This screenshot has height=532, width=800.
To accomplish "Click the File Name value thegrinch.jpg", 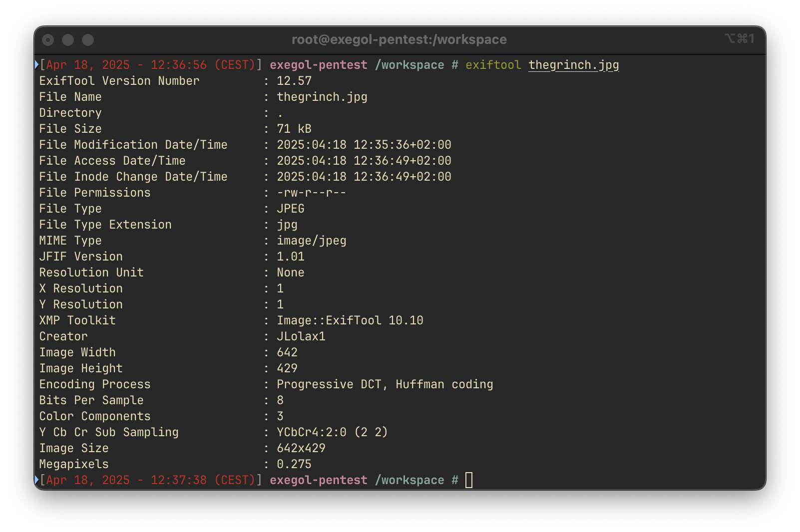I will (x=322, y=97).
